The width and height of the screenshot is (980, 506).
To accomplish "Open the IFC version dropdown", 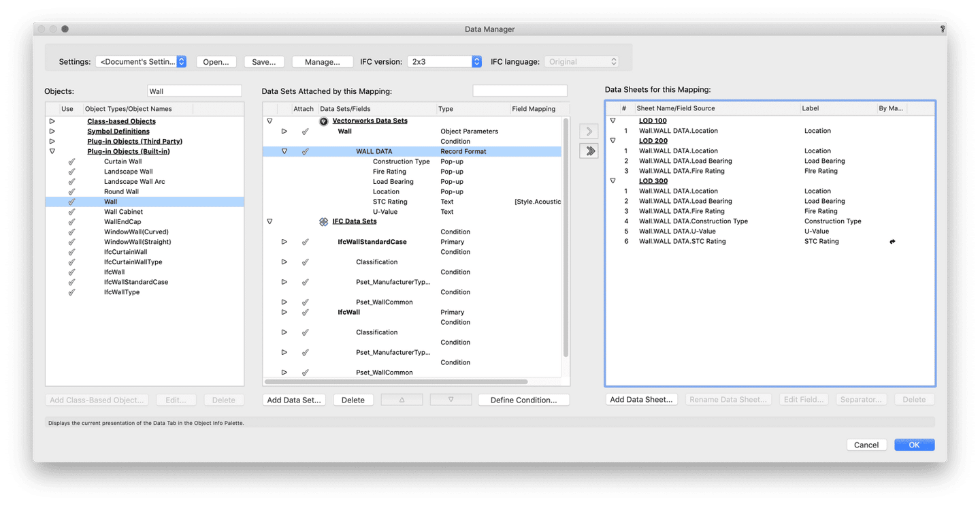I will pyautogui.click(x=445, y=61).
